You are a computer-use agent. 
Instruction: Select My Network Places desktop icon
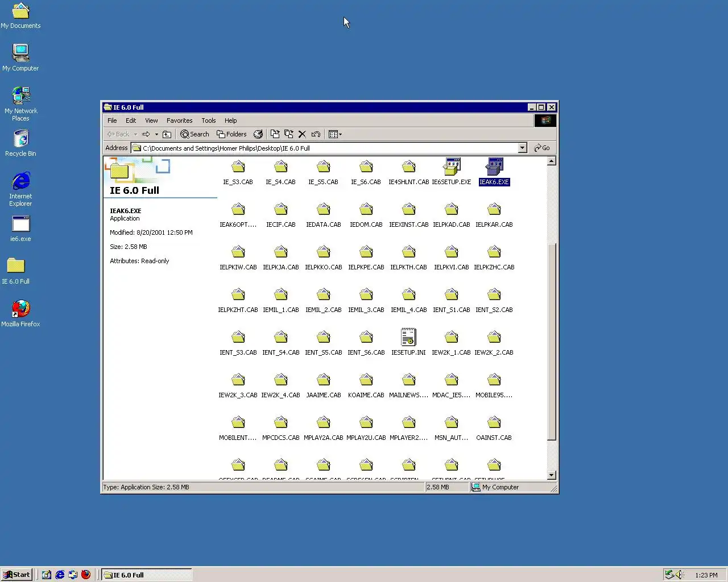20,103
